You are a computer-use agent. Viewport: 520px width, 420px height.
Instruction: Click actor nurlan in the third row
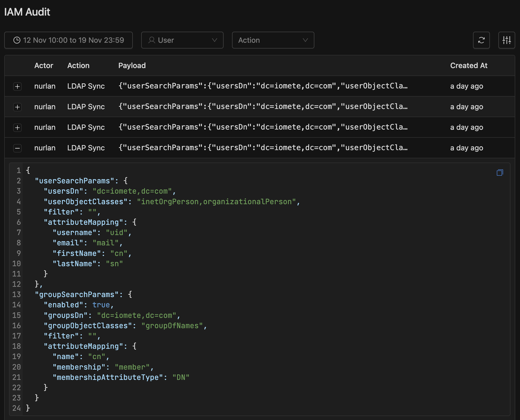[45, 127]
